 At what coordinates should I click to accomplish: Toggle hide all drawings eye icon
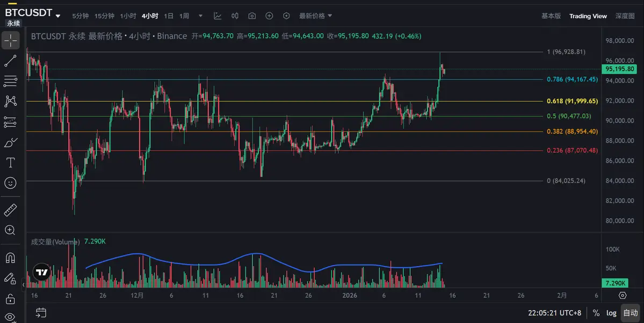tap(10, 317)
